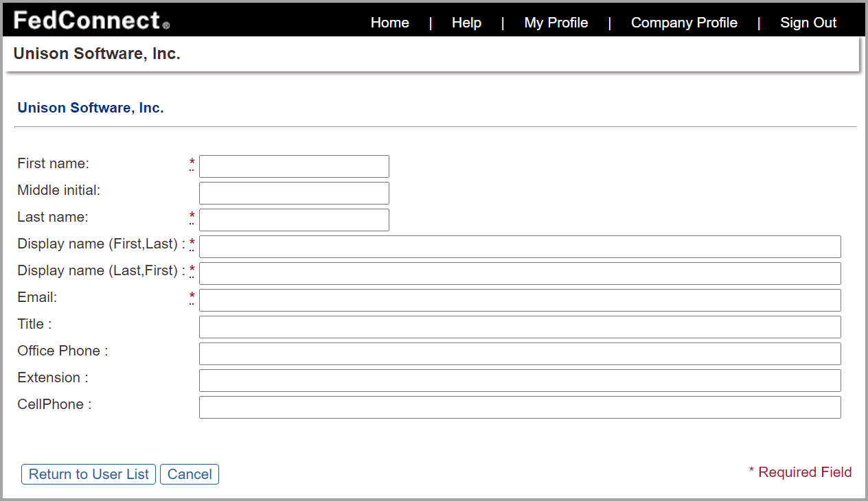Focus the Display name (First,Last) field
Image resolution: width=868 pixels, height=501 pixels.
pyautogui.click(x=519, y=246)
